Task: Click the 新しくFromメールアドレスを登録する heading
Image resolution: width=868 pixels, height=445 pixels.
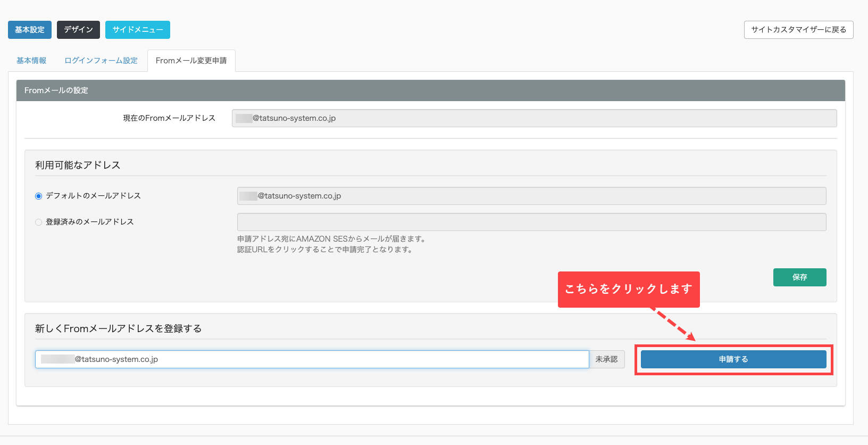Action: click(x=118, y=328)
